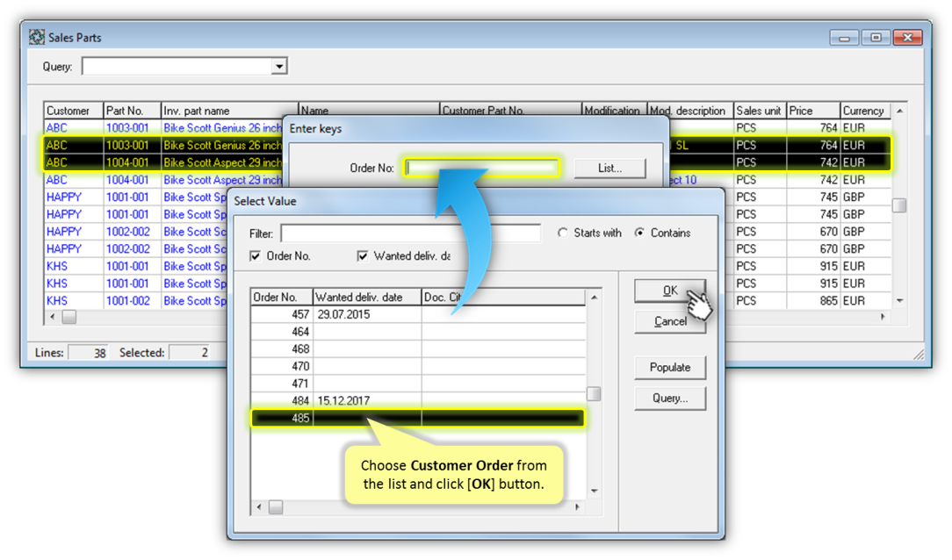Maximize the Sales Parts window
Viewport: 952px width, 560px height.
coord(876,38)
